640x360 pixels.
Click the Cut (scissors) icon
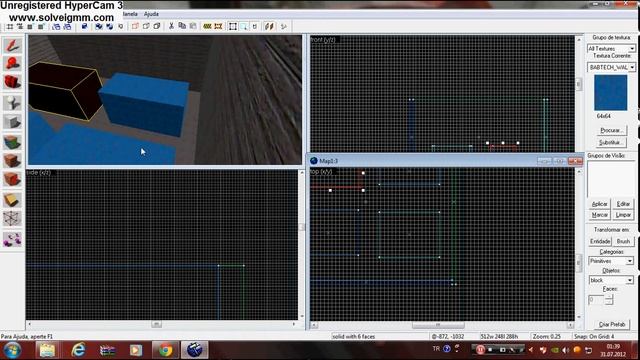171,27
